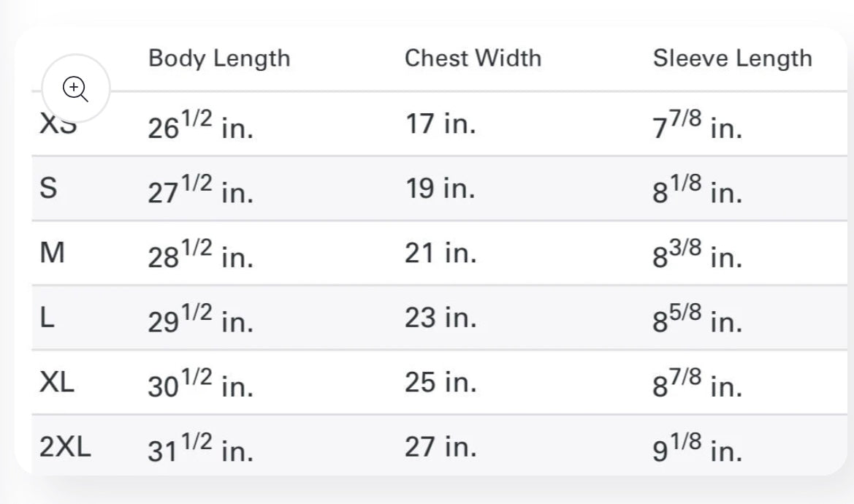Select the Sleeve Length column header
Screen dimensions: 854x504
733,58
